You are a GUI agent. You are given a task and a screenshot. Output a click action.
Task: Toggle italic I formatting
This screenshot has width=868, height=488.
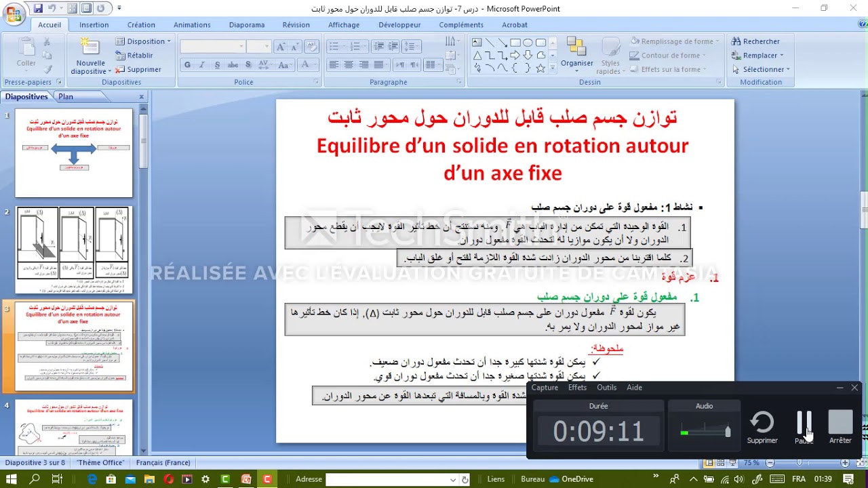[202, 65]
